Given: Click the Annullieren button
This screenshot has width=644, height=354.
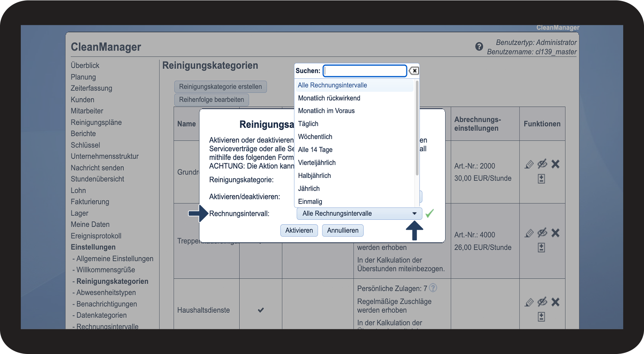Looking at the screenshot, I should [343, 230].
